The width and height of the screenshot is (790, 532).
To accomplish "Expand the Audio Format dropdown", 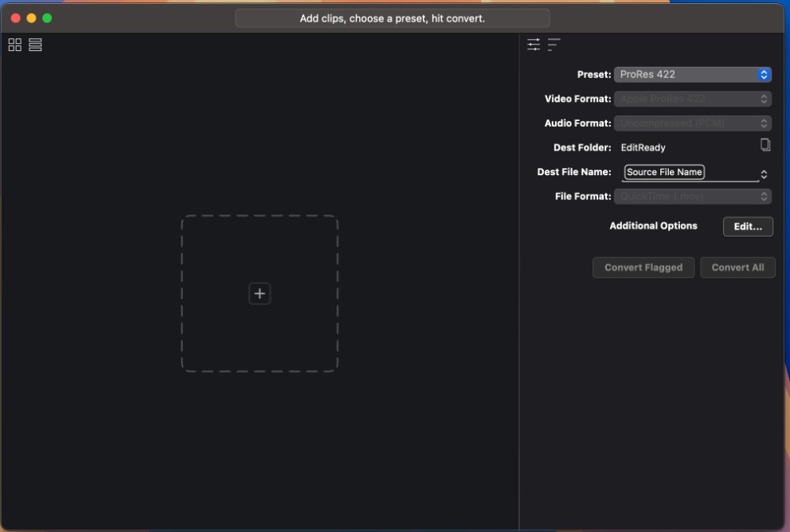I will (x=692, y=123).
